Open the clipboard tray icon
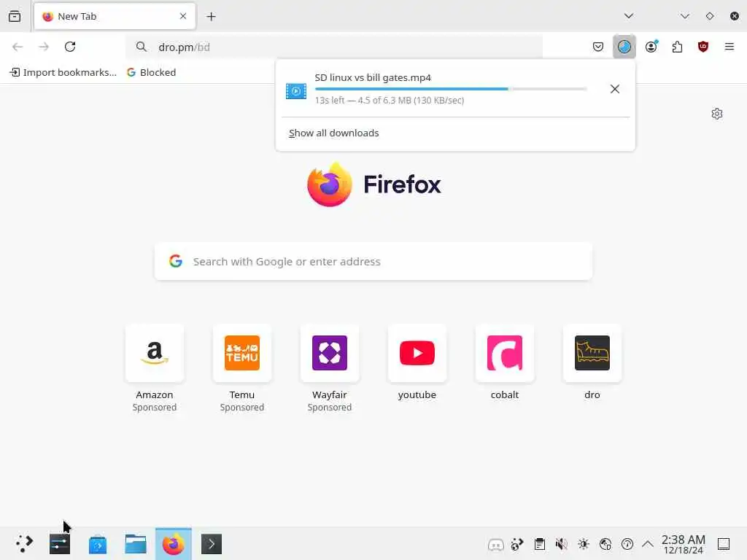Screen dimensions: 747x560 [x=539, y=544]
